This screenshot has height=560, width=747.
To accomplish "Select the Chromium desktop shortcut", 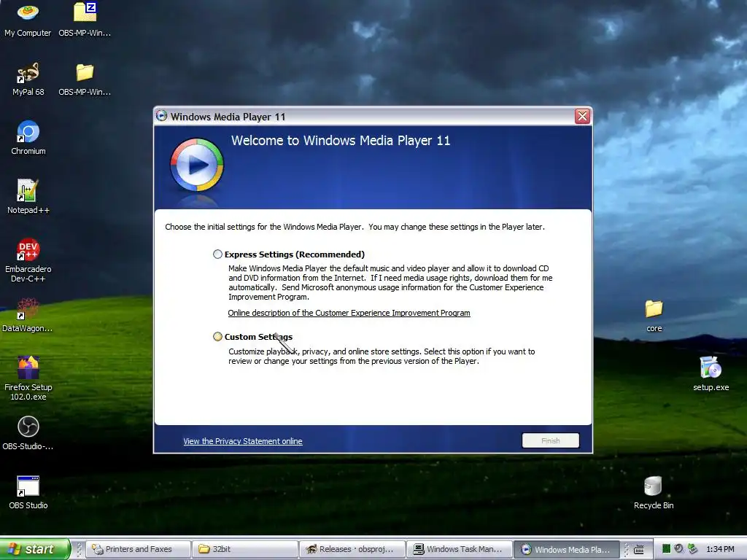I will [x=28, y=138].
